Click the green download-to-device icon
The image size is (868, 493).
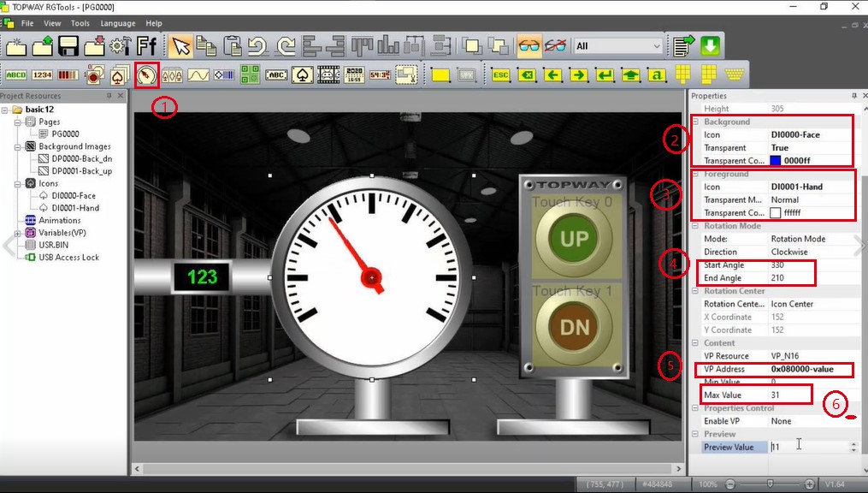pos(711,46)
